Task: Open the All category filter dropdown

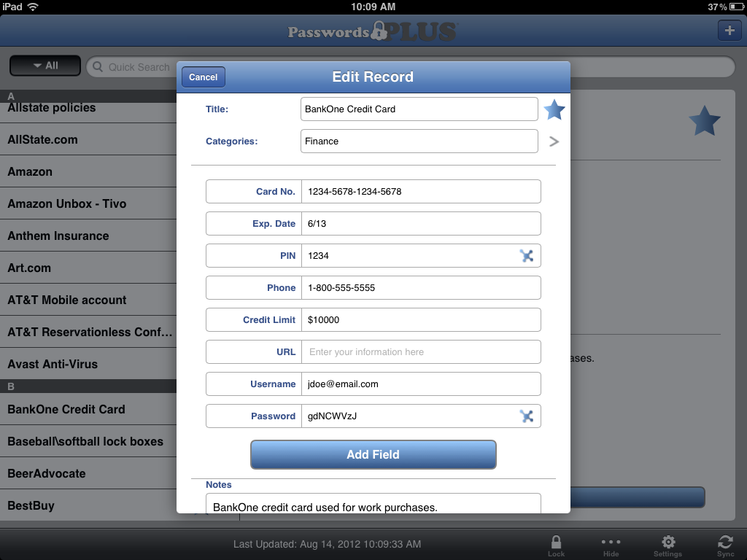Action: point(45,66)
